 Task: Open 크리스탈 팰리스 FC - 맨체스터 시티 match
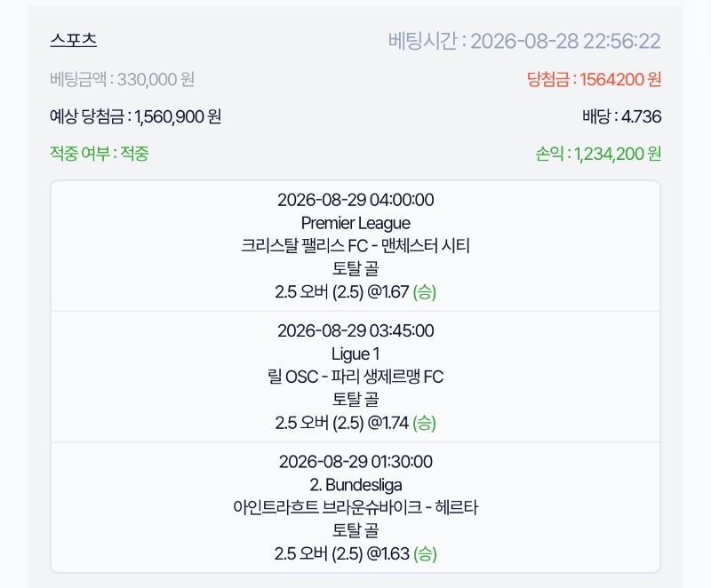pos(355,245)
